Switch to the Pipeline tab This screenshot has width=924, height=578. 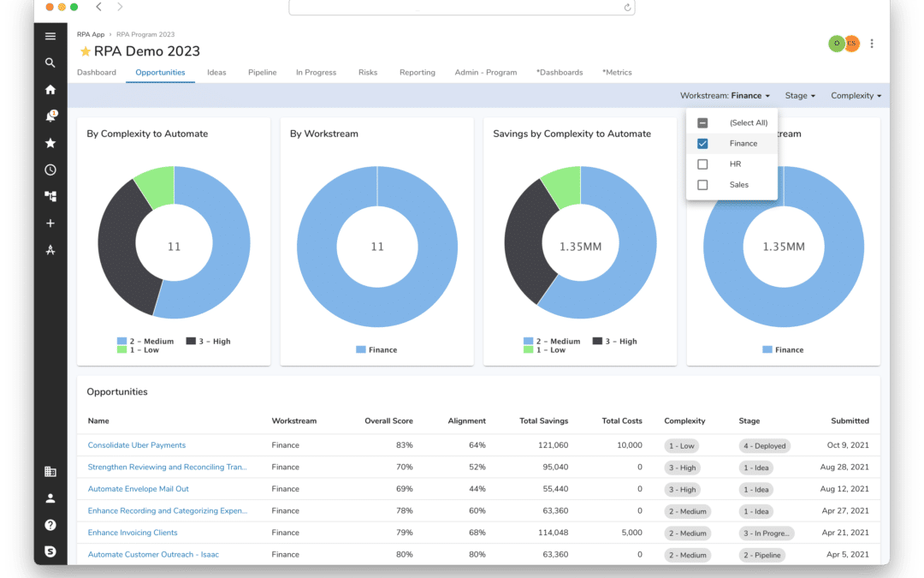point(262,73)
